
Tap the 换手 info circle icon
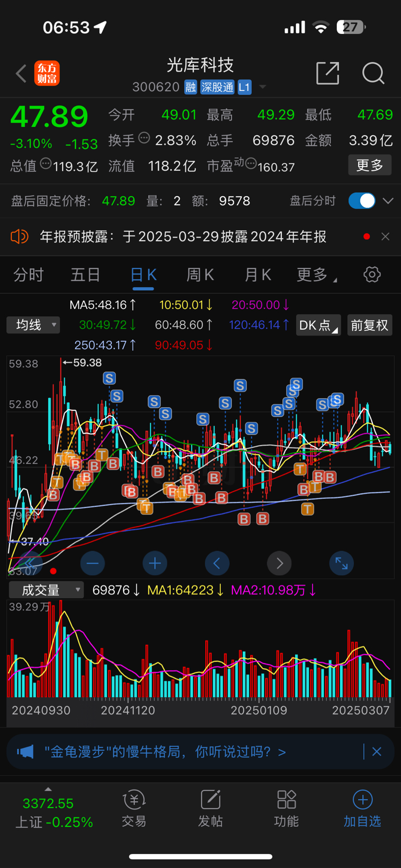[145, 138]
